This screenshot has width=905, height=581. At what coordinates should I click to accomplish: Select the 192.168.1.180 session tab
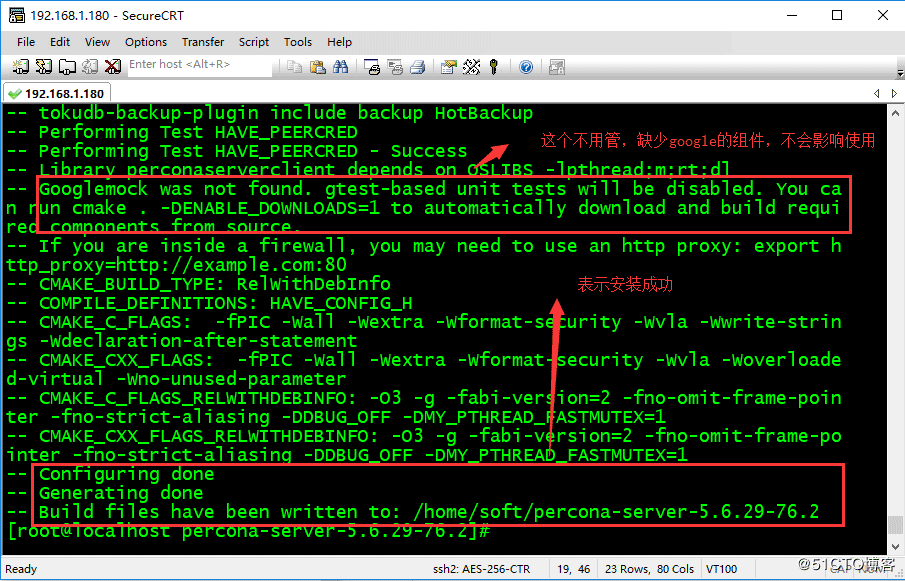point(57,91)
